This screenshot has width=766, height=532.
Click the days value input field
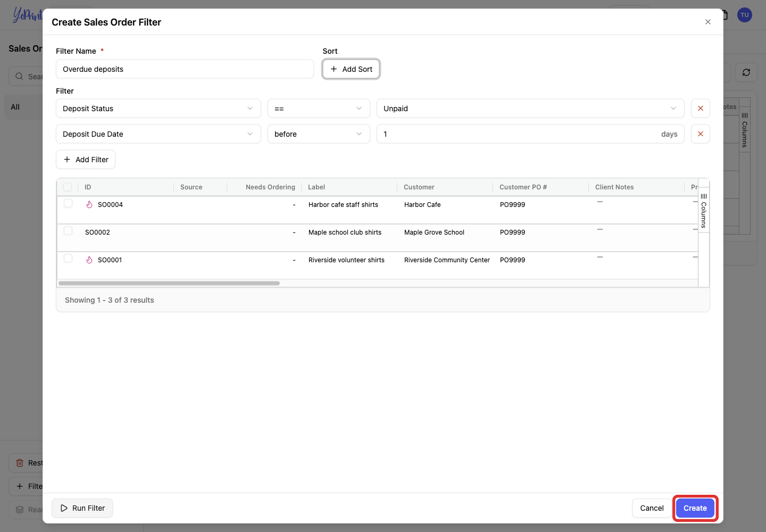tap(530, 134)
